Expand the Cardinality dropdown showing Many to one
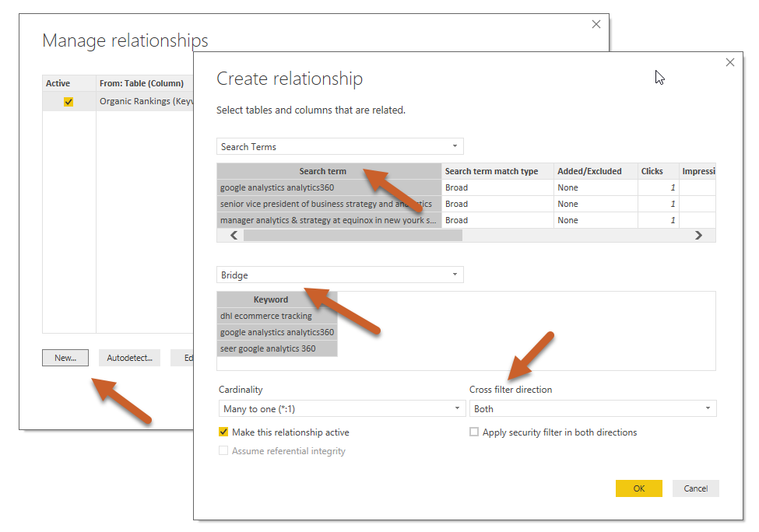This screenshot has height=532, width=759. [x=458, y=408]
